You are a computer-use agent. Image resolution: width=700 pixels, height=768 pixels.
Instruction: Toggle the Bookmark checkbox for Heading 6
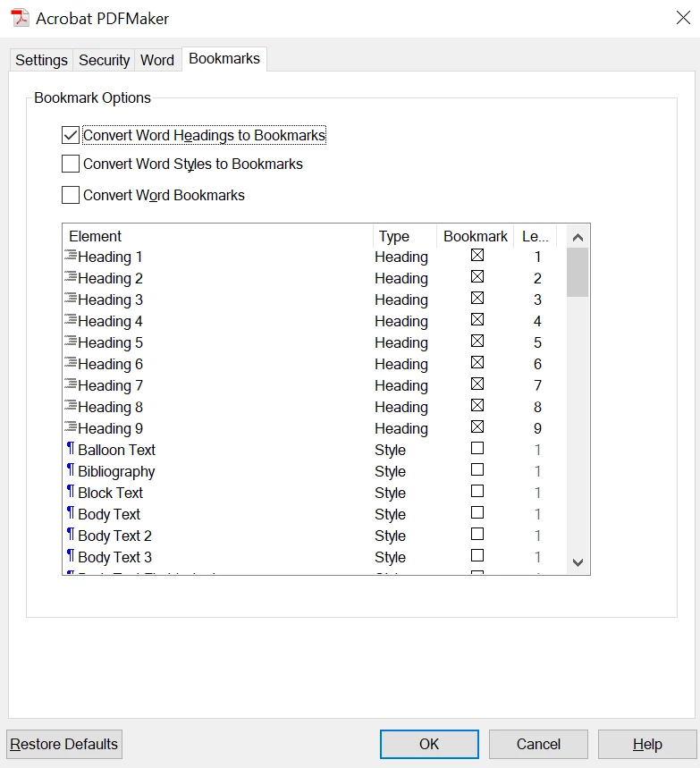coord(477,362)
